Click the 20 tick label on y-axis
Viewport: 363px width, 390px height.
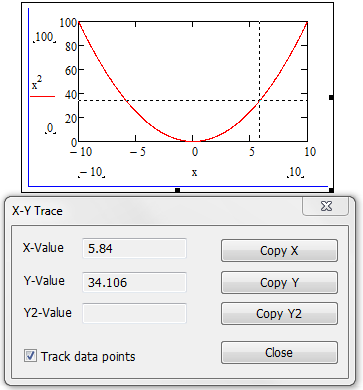[71, 118]
